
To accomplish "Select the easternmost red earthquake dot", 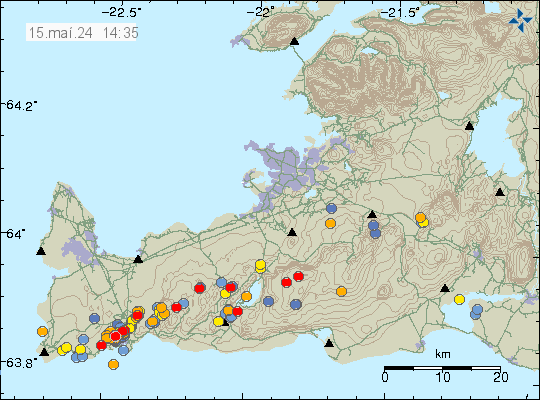I will click(x=299, y=276).
